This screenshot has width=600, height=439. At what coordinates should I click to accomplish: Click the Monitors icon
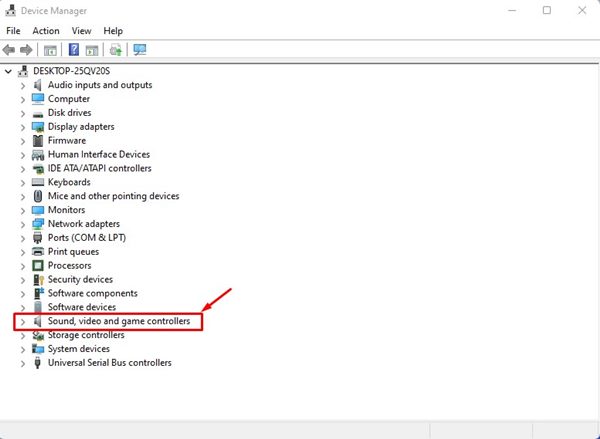tap(38, 210)
